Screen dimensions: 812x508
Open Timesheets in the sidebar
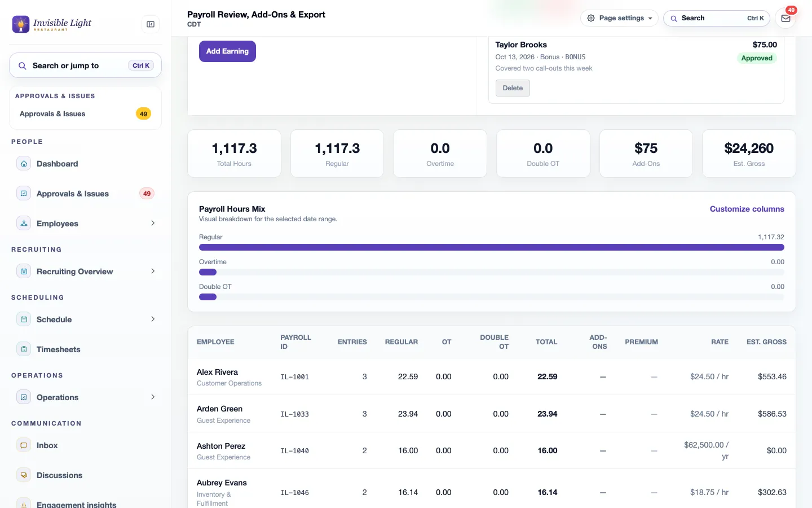pos(86,349)
